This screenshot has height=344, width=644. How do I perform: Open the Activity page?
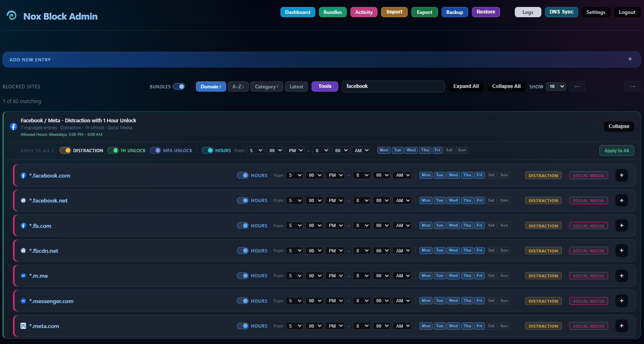[364, 12]
